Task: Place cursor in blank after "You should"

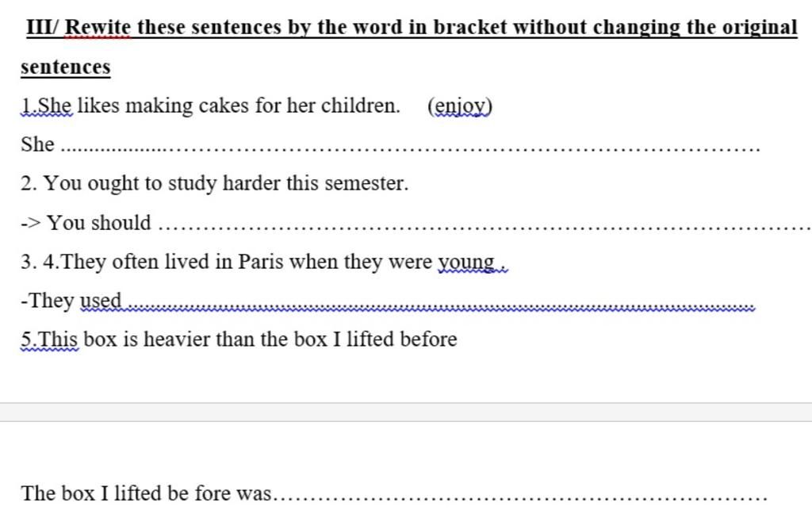Action: pos(485,226)
